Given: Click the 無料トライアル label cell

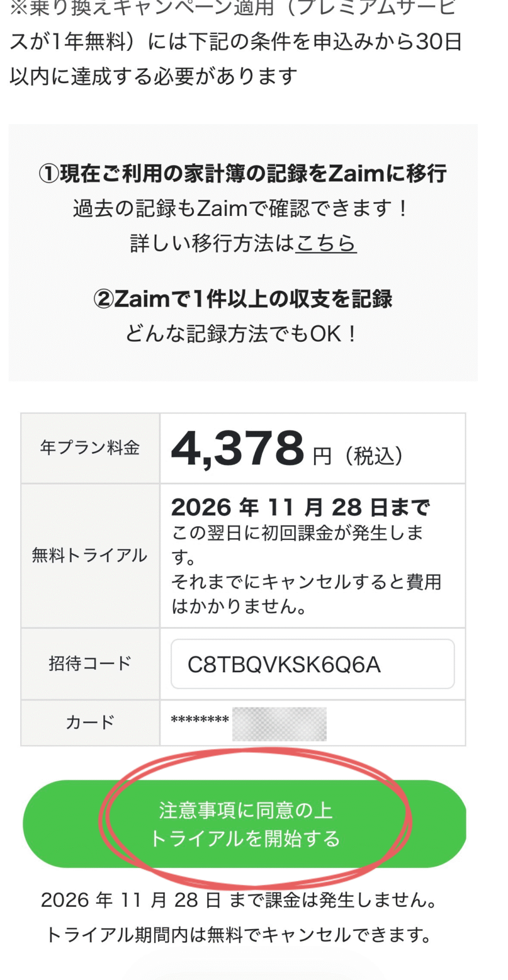Looking at the screenshot, I should (x=90, y=556).
